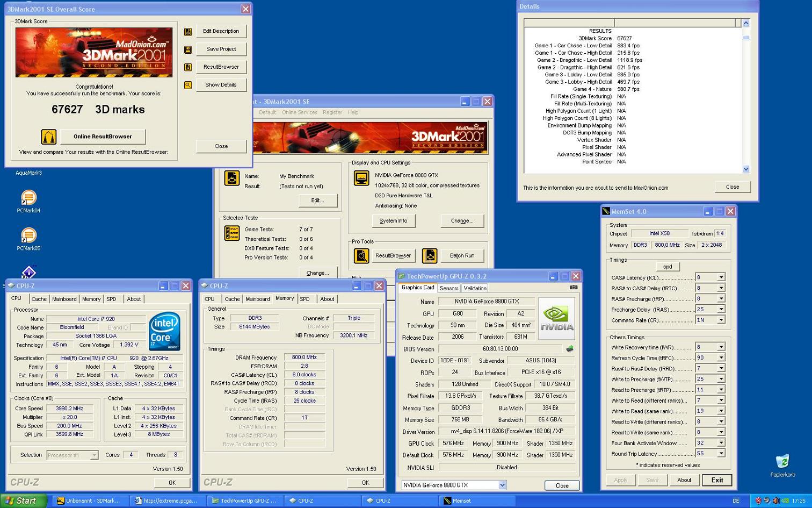Click the NVIDIA logo in GPU-Z
The image size is (812, 508).
pos(557,318)
